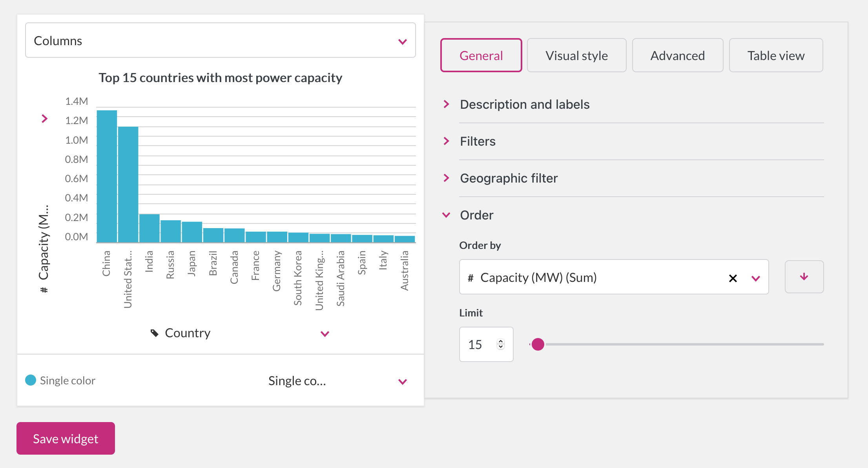Click the Save widget button
This screenshot has width=868, height=468.
[66, 439]
